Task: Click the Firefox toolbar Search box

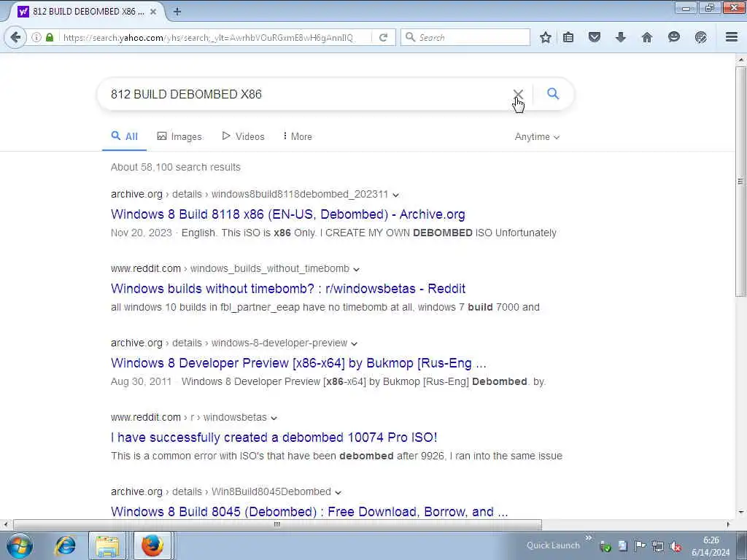Action: (x=466, y=37)
